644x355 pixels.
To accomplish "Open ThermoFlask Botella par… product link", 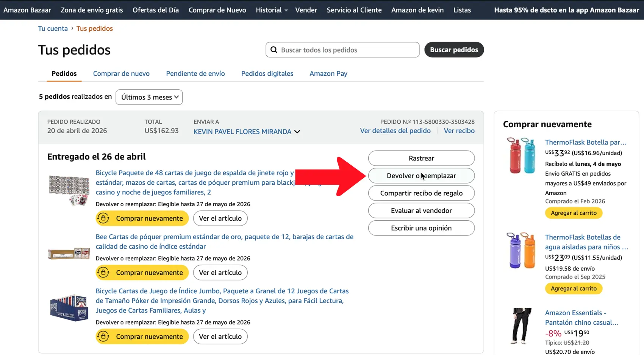I will [x=586, y=142].
